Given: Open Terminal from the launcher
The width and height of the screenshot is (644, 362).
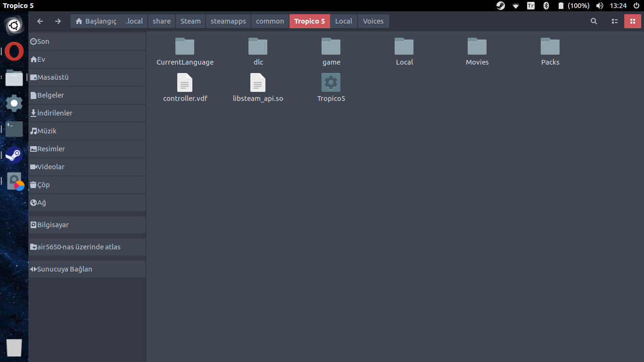Looking at the screenshot, I should click(x=14, y=129).
